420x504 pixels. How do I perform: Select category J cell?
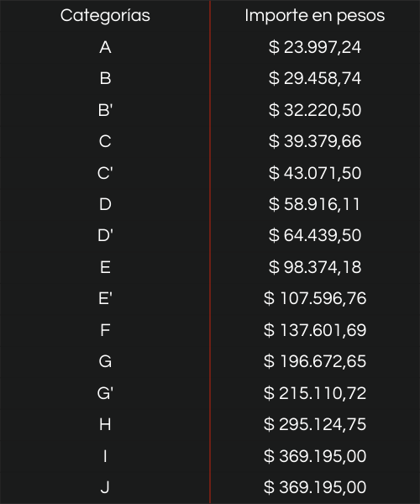105,487
